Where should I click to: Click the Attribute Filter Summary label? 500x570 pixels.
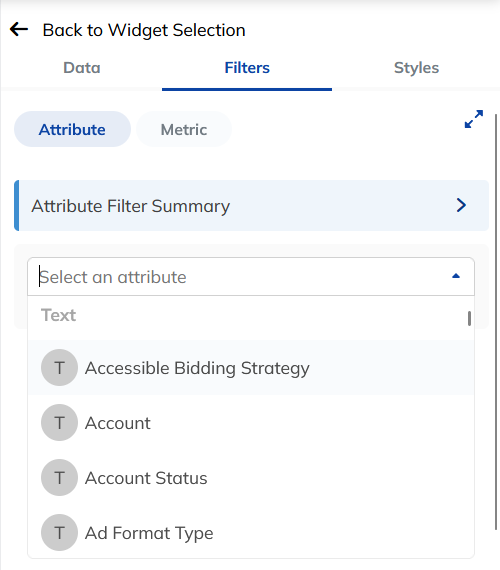131,206
